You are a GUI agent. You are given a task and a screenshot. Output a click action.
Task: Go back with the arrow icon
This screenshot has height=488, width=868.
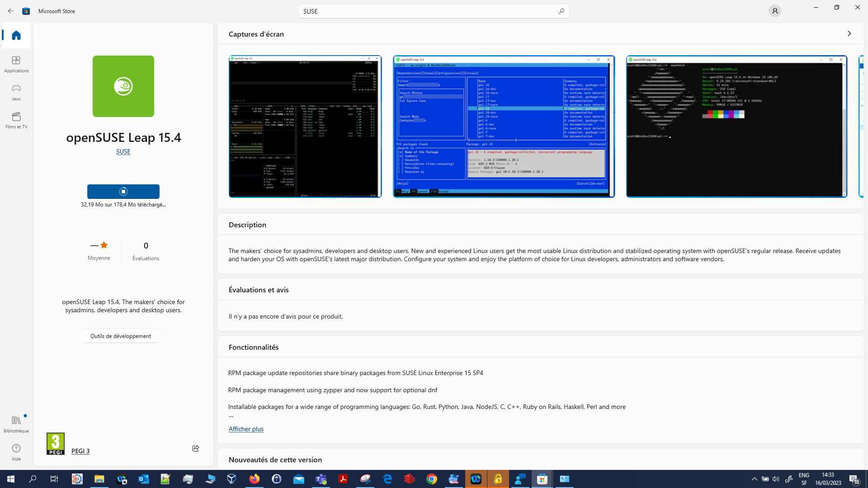[x=11, y=11]
